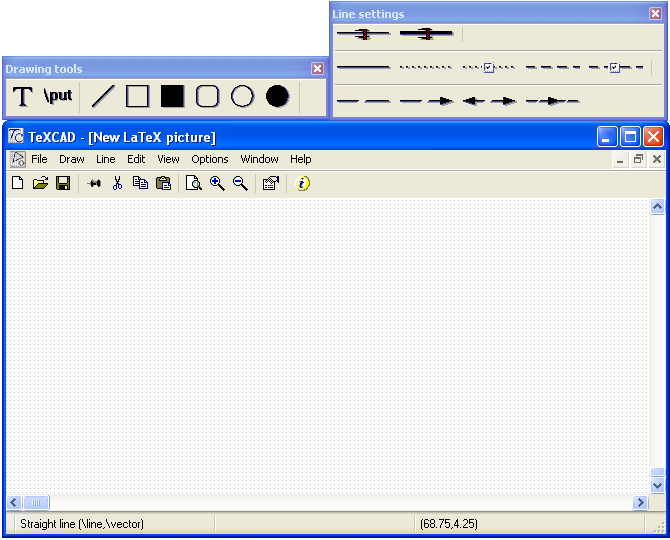670x540 pixels.
Task: Open the Draw menu
Action: pos(72,159)
